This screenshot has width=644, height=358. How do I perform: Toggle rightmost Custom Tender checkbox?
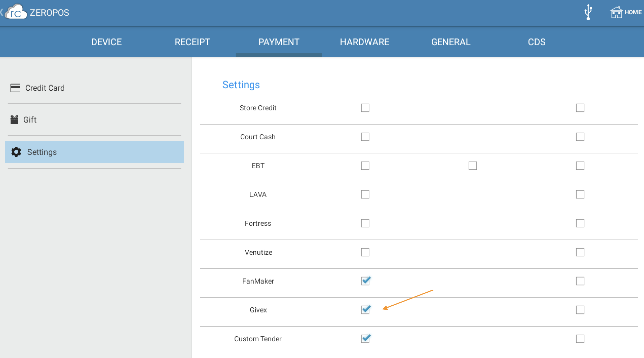click(580, 339)
